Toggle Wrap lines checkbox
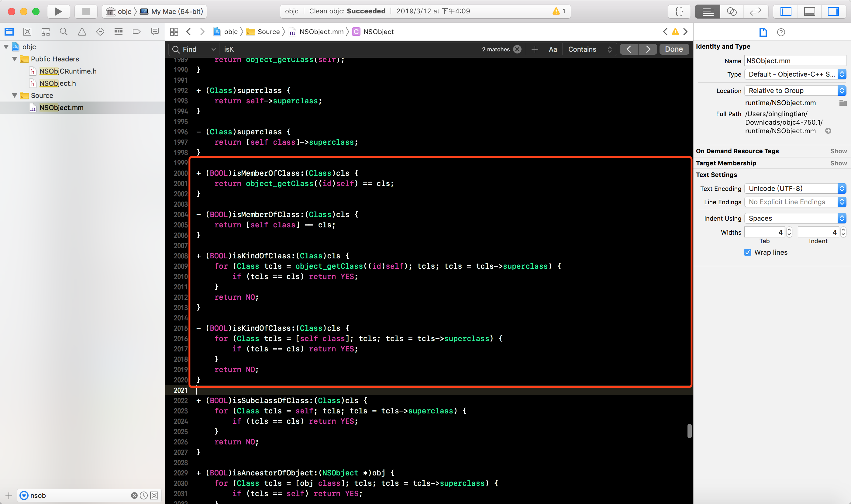 [747, 252]
